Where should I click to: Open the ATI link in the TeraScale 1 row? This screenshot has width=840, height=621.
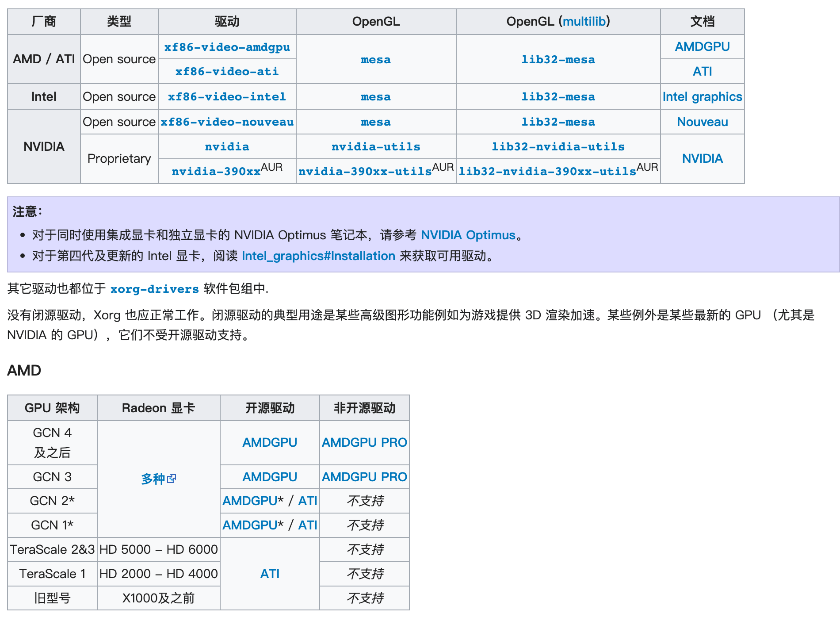pyautogui.click(x=270, y=574)
